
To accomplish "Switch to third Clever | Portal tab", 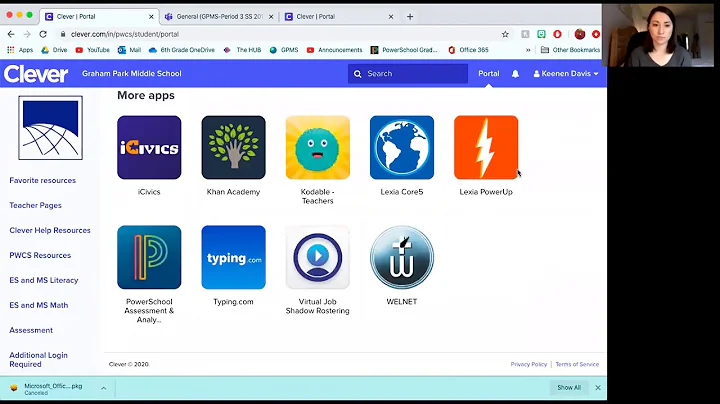I will coord(339,17).
